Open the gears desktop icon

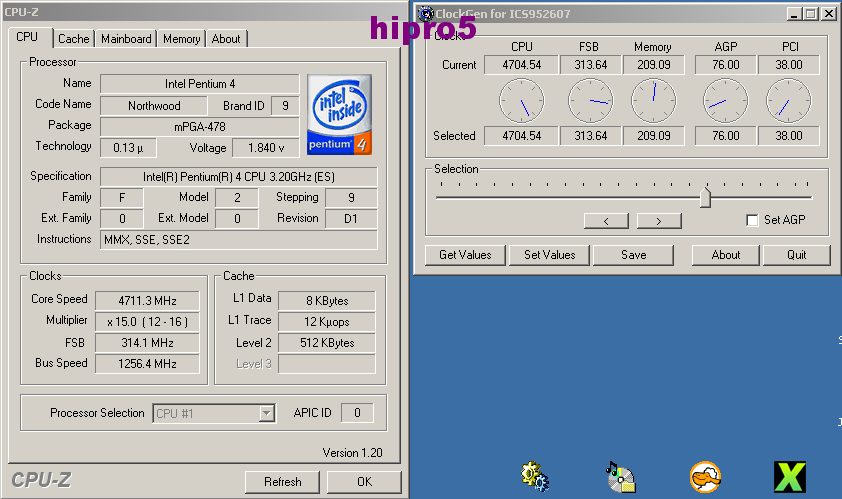click(534, 476)
